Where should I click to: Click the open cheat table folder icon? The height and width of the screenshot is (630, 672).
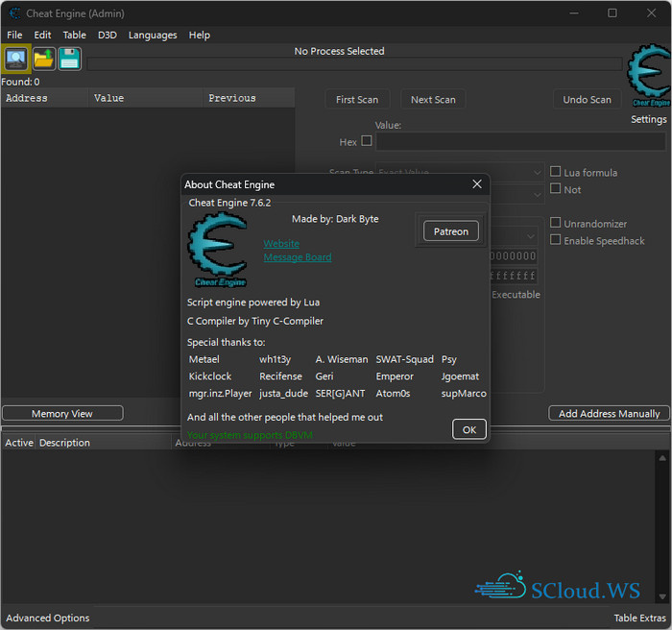(x=43, y=59)
